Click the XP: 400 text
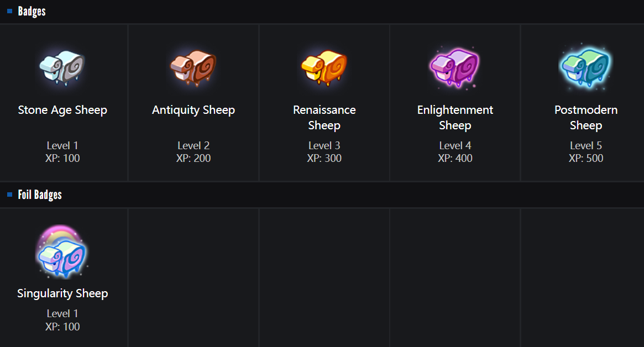Screen dimensions: 644x347 [455, 158]
